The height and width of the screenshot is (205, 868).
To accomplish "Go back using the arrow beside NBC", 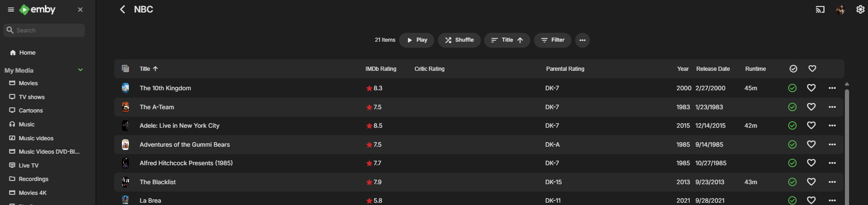I will point(122,9).
